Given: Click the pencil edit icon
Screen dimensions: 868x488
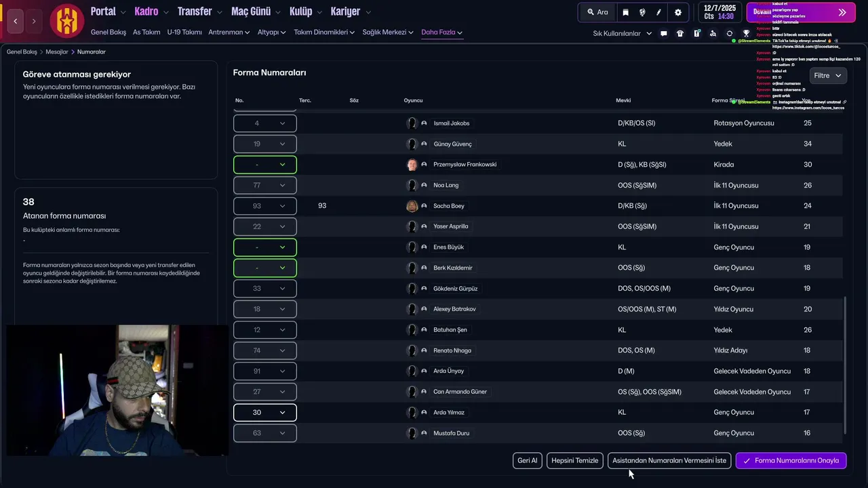Looking at the screenshot, I should [x=659, y=12].
